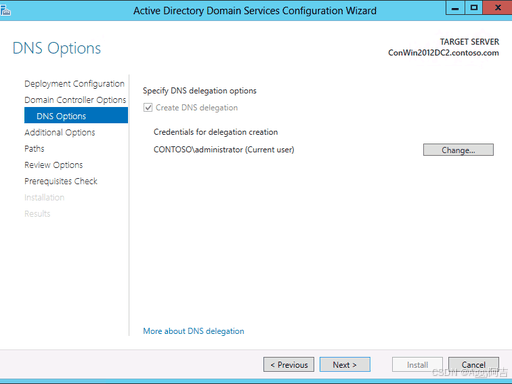Open More about DNS delegation link
This screenshot has height=384, width=512.
193,331
